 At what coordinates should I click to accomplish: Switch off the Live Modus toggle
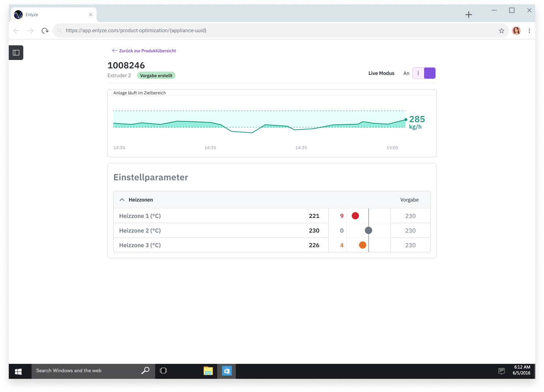coord(424,73)
